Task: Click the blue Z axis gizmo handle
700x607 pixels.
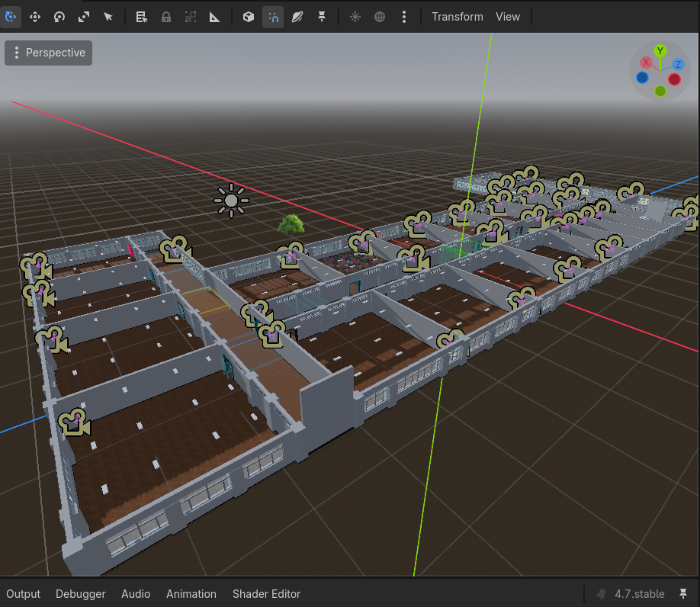Action: pyautogui.click(x=678, y=65)
